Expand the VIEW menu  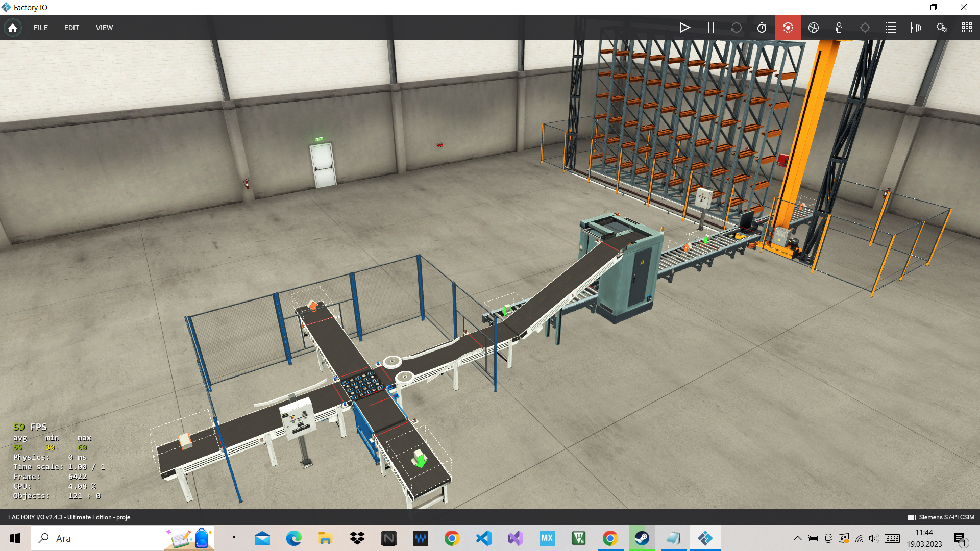click(104, 28)
